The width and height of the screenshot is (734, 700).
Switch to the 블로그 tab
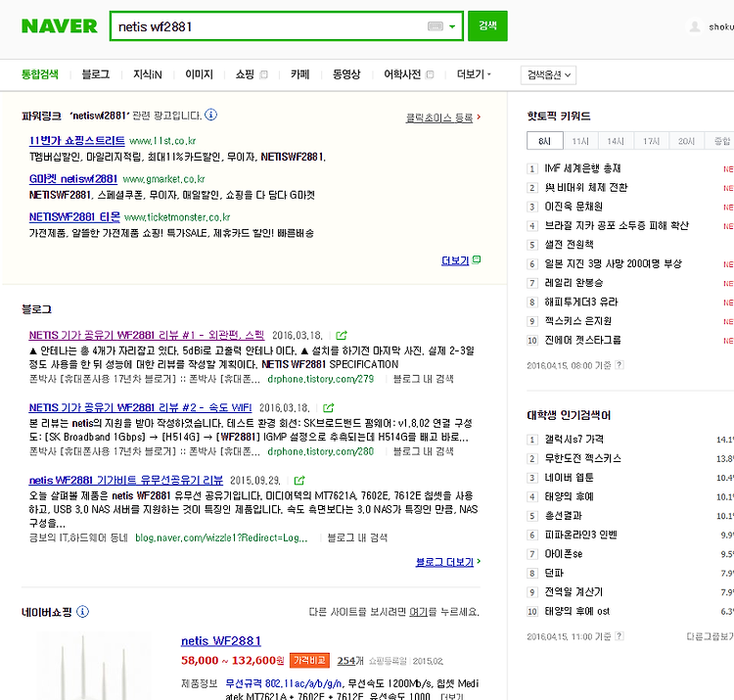tap(96, 74)
